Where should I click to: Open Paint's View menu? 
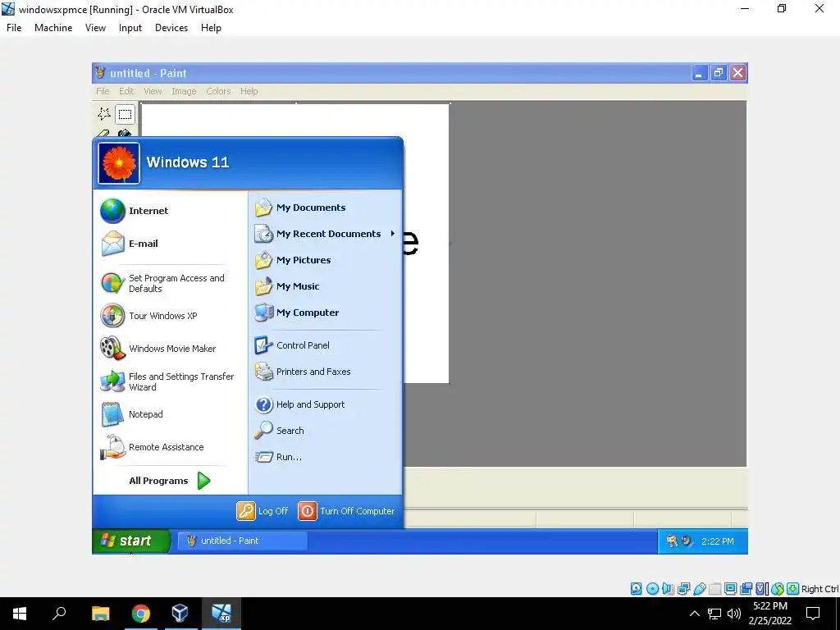[153, 92]
